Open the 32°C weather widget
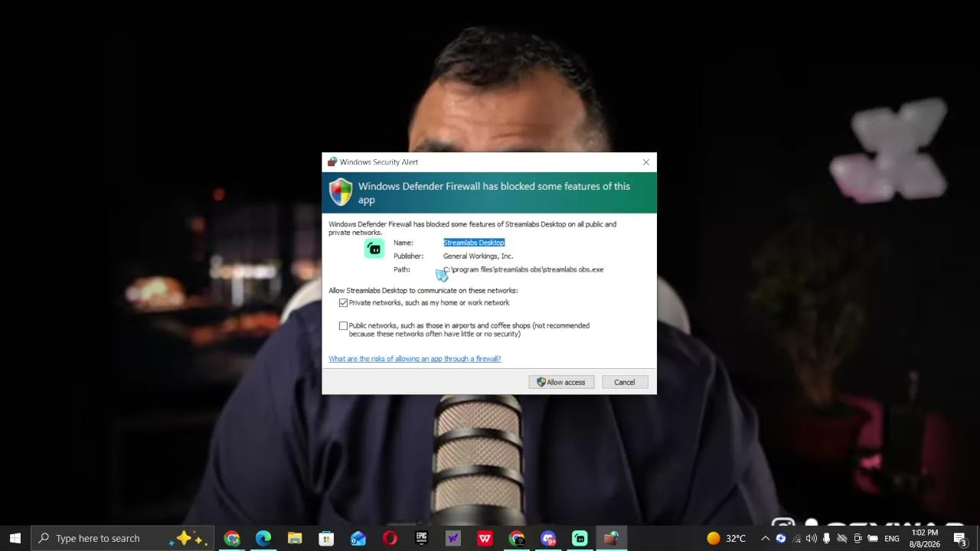Screen dimensions: 980x551 pyautogui.click(x=726, y=538)
